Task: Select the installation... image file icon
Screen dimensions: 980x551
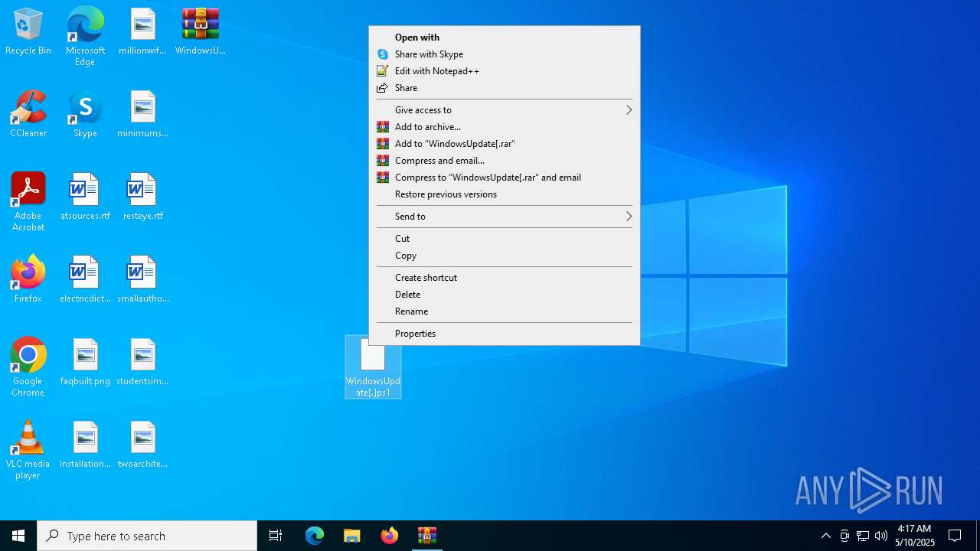Action: click(x=85, y=445)
